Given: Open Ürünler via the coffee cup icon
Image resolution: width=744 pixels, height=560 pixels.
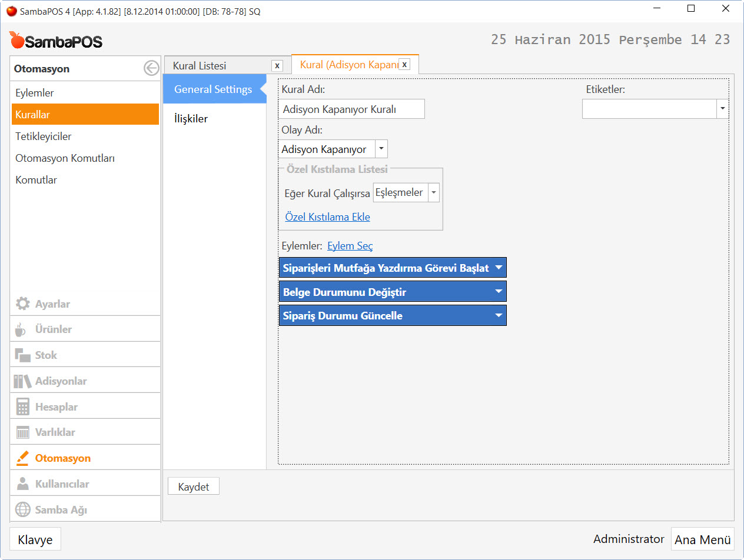Looking at the screenshot, I should (x=21, y=329).
